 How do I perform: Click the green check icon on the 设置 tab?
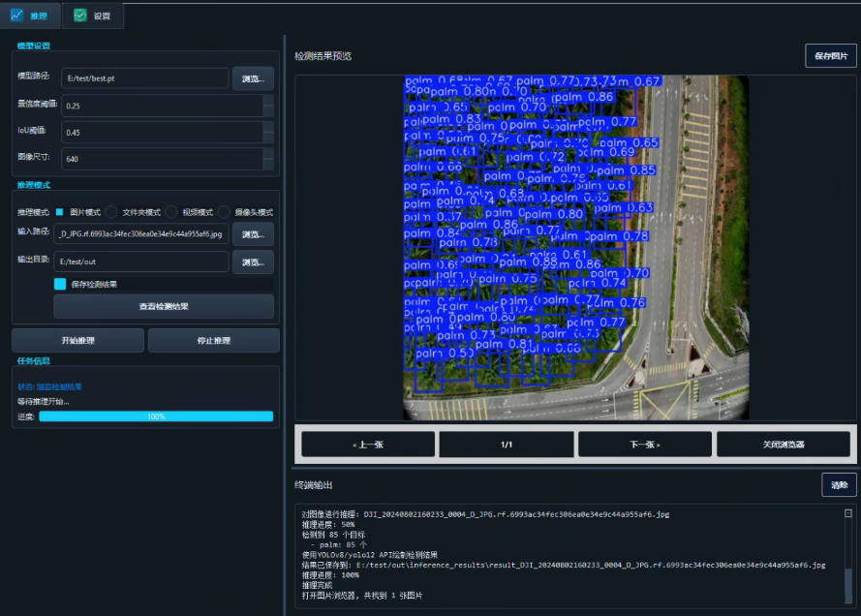coord(79,15)
